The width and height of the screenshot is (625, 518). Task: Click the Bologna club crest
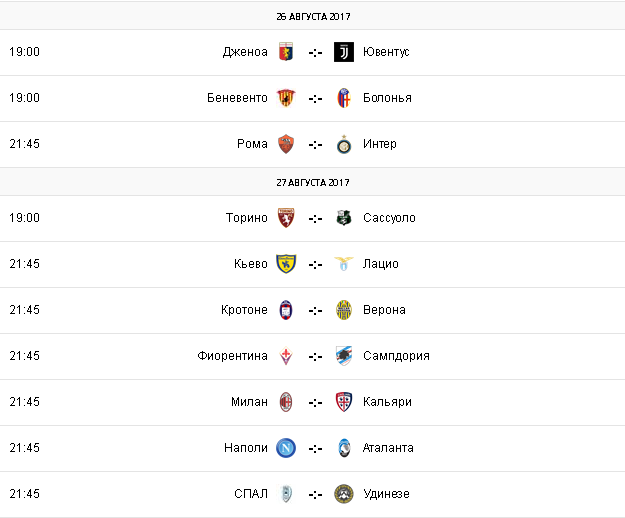coord(344,98)
